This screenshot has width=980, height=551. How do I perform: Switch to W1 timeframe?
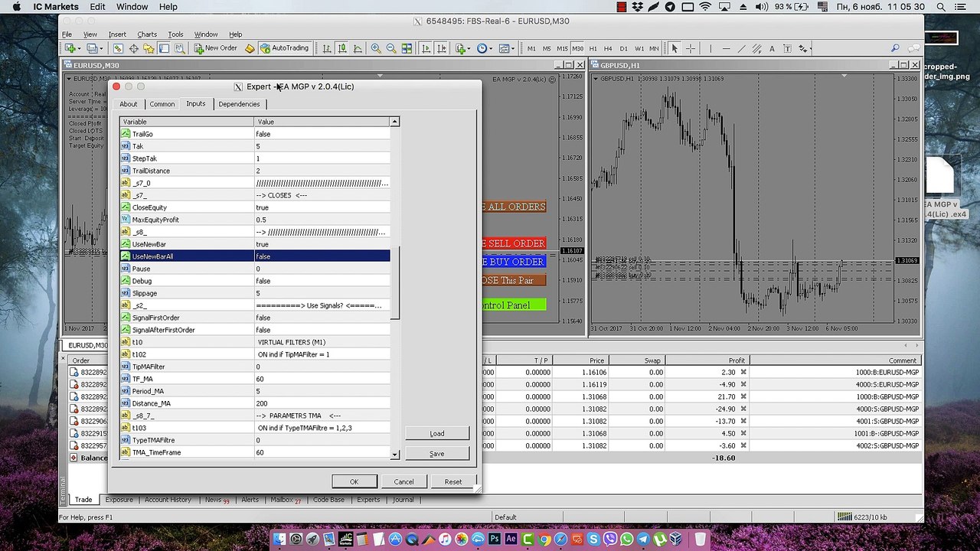tap(639, 48)
